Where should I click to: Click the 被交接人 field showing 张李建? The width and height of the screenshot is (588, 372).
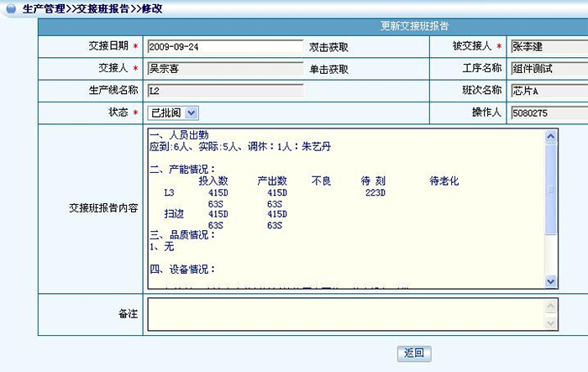point(548,47)
